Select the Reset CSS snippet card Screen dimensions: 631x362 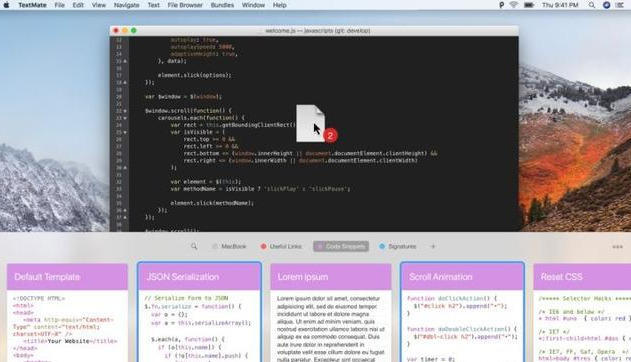tap(582, 313)
